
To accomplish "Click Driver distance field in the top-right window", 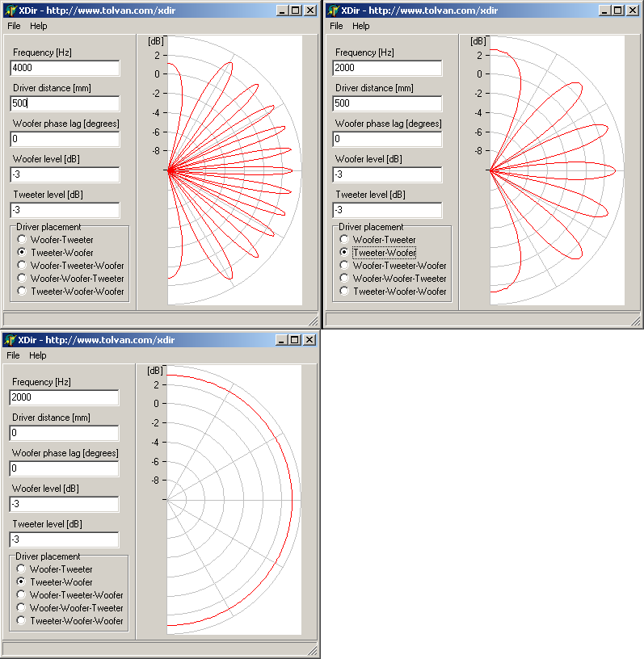I will (387, 103).
